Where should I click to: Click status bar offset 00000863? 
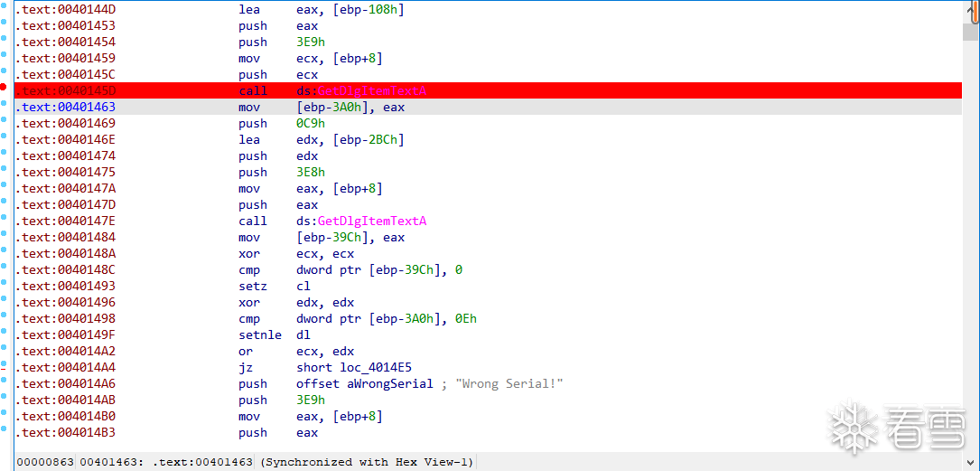45,462
